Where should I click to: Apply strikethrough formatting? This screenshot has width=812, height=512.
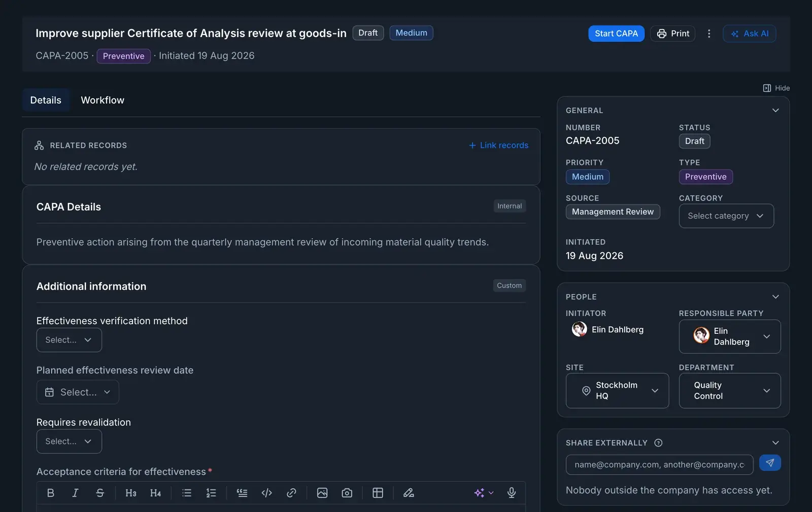click(x=100, y=493)
